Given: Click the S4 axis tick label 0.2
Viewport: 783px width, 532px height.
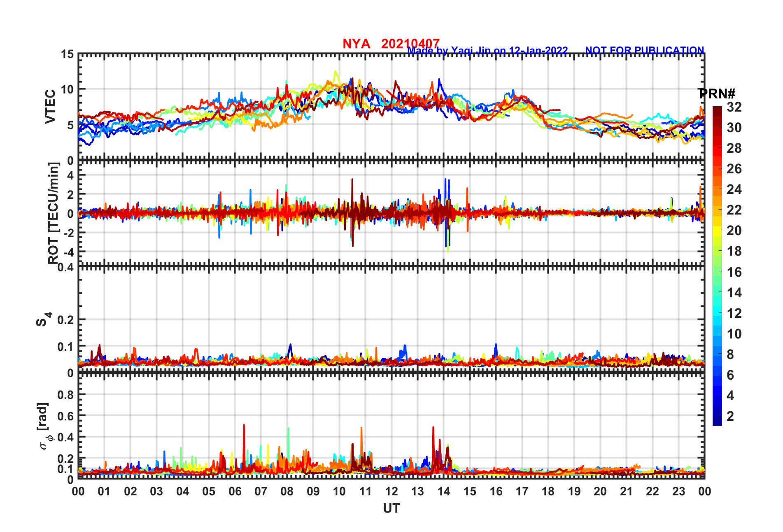Looking at the screenshot, I should [65, 320].
